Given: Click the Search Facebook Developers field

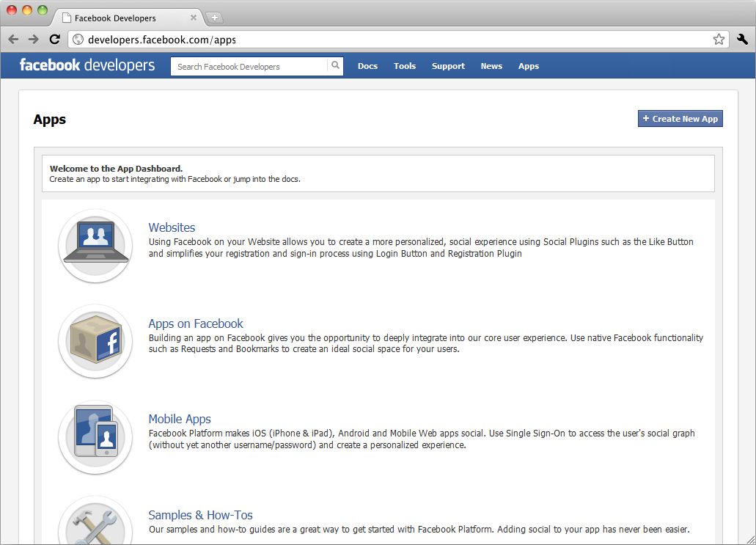Looking at the screenshot, I should tap(249, 67).
